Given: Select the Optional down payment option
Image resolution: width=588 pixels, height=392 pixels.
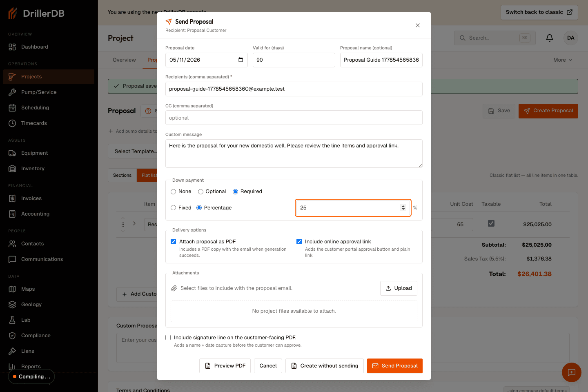Looking at the screenshot, I should 200,192.
